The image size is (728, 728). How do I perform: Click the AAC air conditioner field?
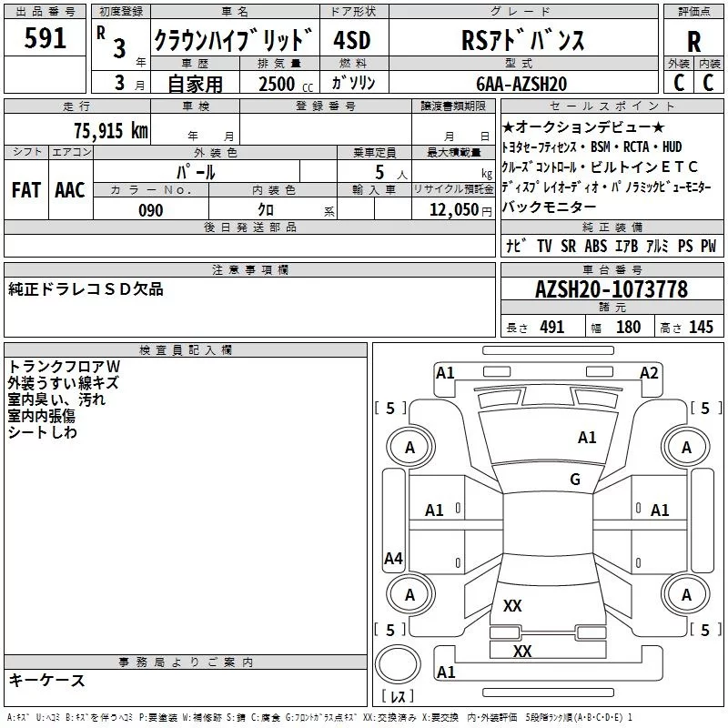coord(70,189)
